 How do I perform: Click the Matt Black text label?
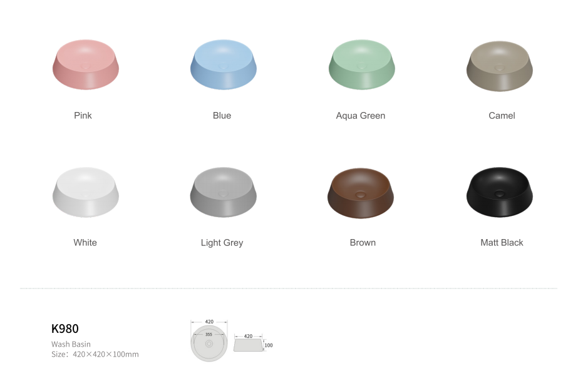pyautogui.click(x=502, y=243)
